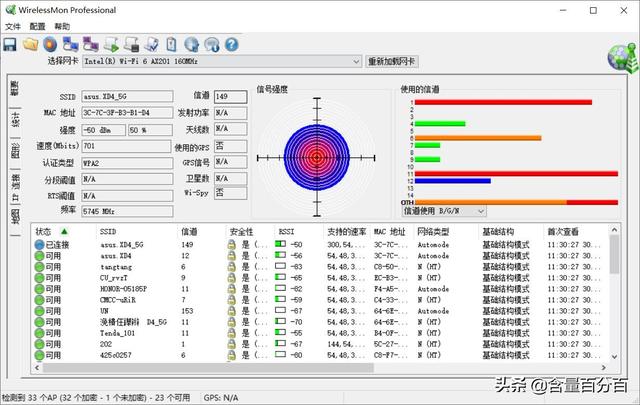Click the blue channel 12 usage bar
640x405 pixels.
click(453, 181)
